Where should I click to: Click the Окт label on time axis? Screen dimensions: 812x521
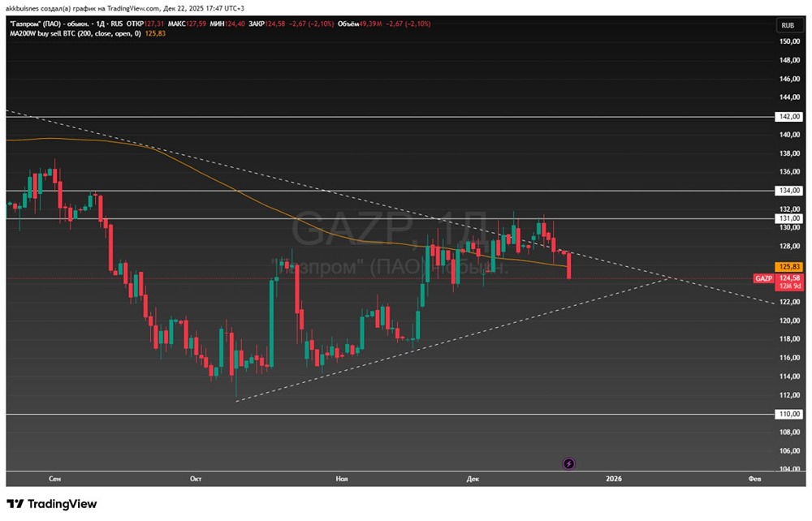click(x=196, y=479)
